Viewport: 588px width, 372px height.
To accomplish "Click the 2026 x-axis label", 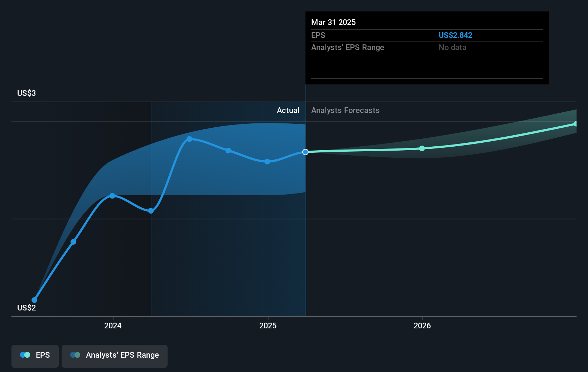I will (422, 325).
